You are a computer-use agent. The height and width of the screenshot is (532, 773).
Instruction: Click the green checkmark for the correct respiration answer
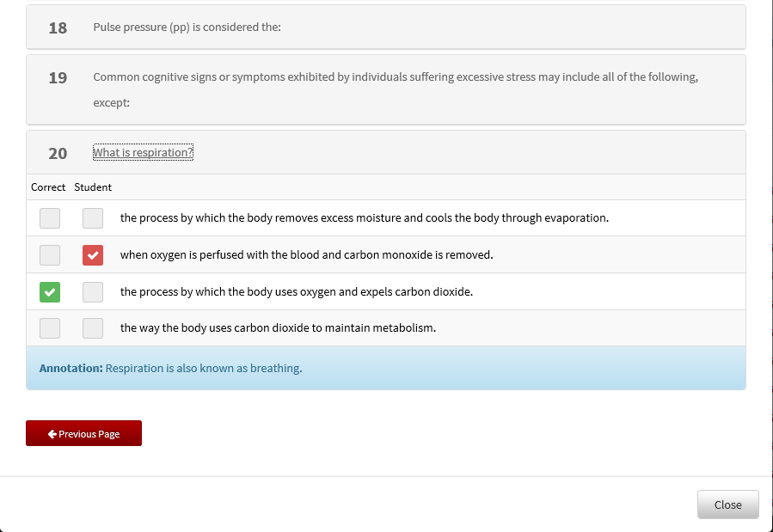49,291
